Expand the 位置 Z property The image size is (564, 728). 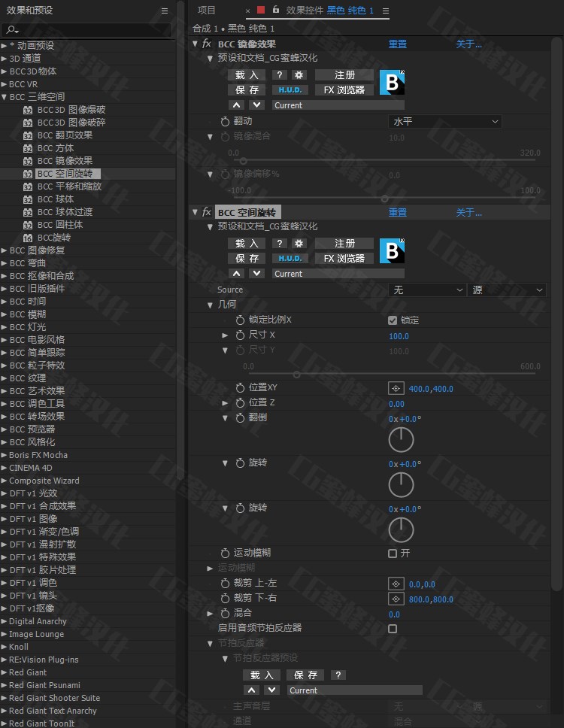click(x=225, y=403)
